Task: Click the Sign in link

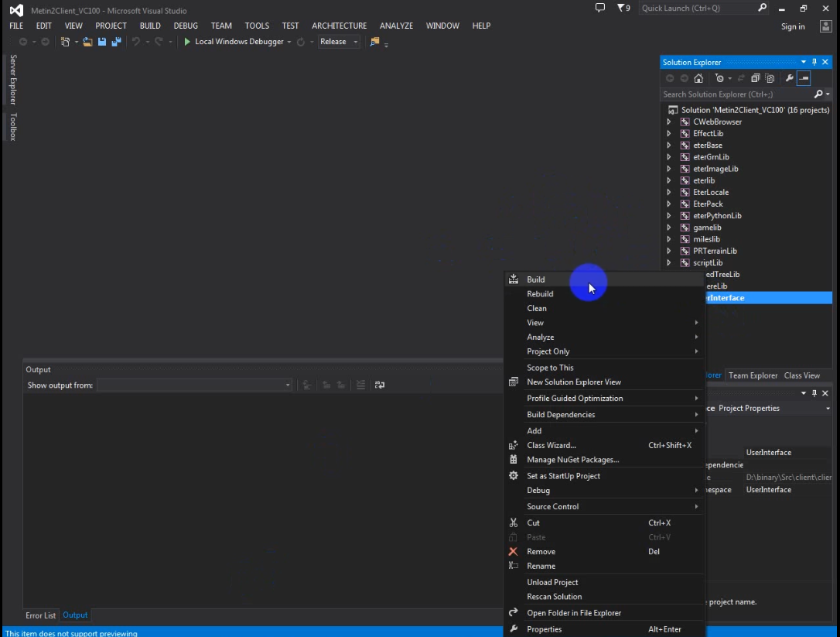Action: coord(793,26)
